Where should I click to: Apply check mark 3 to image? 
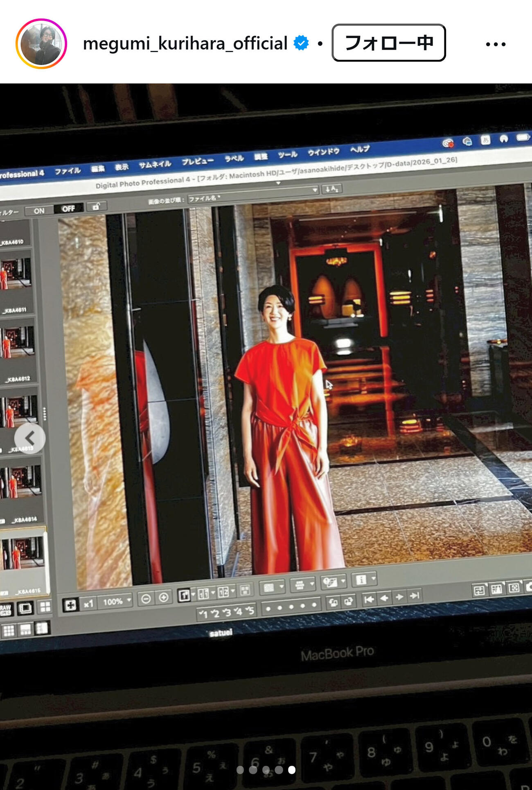[x=226, y=612]
